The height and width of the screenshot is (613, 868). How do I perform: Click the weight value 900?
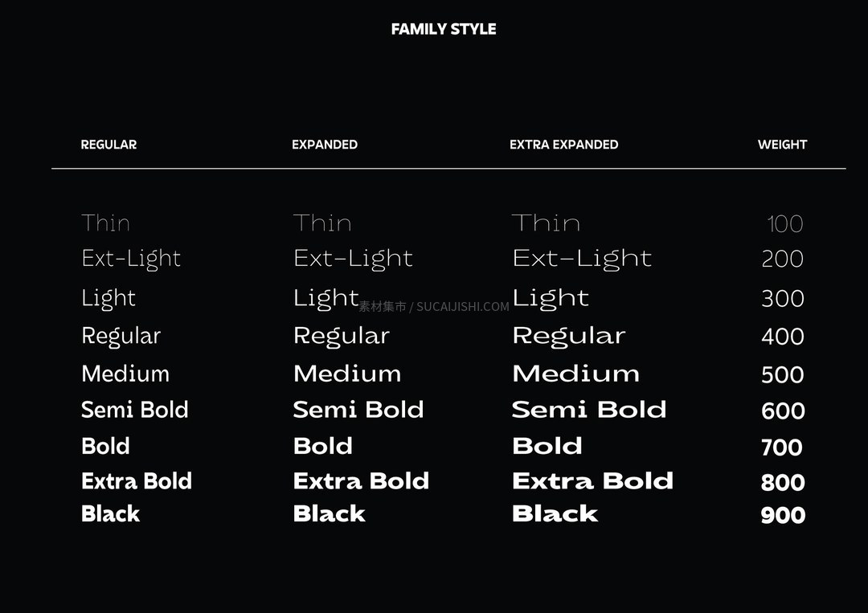click(x=783, y=515)
